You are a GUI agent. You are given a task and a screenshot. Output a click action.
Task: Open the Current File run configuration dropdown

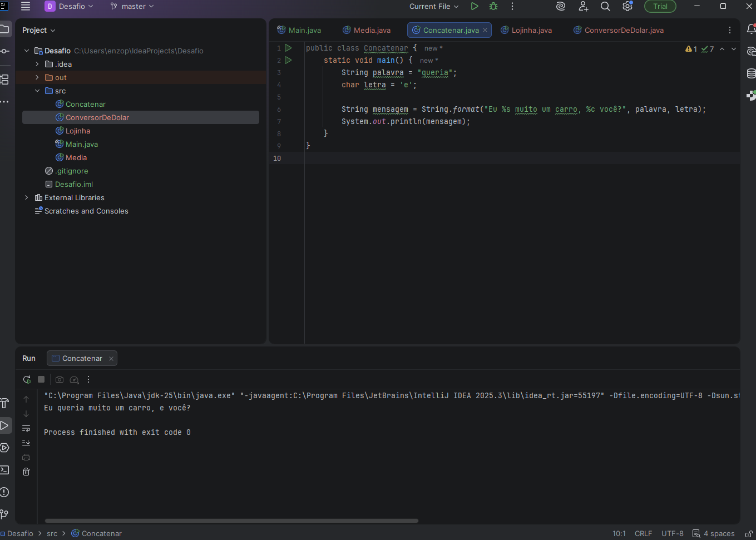[x=434, y=7]
